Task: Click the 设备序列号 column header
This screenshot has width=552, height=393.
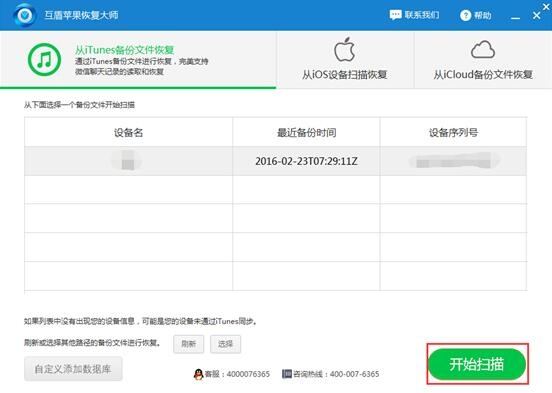Action: click(453, 132)
